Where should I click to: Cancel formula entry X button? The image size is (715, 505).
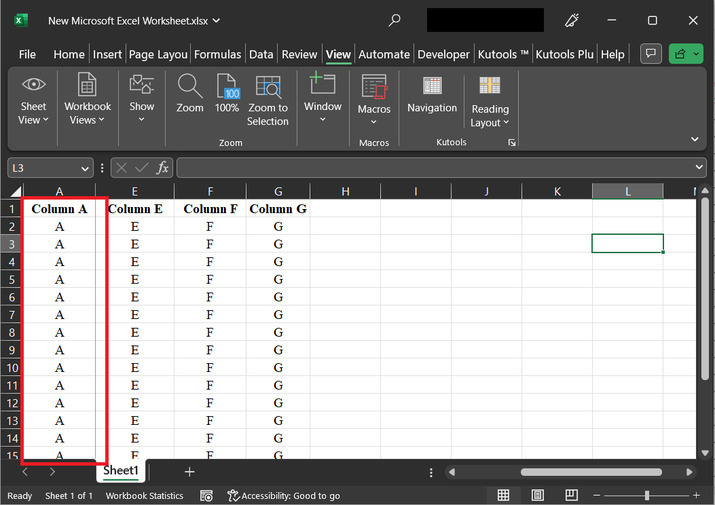click(121, 168)
